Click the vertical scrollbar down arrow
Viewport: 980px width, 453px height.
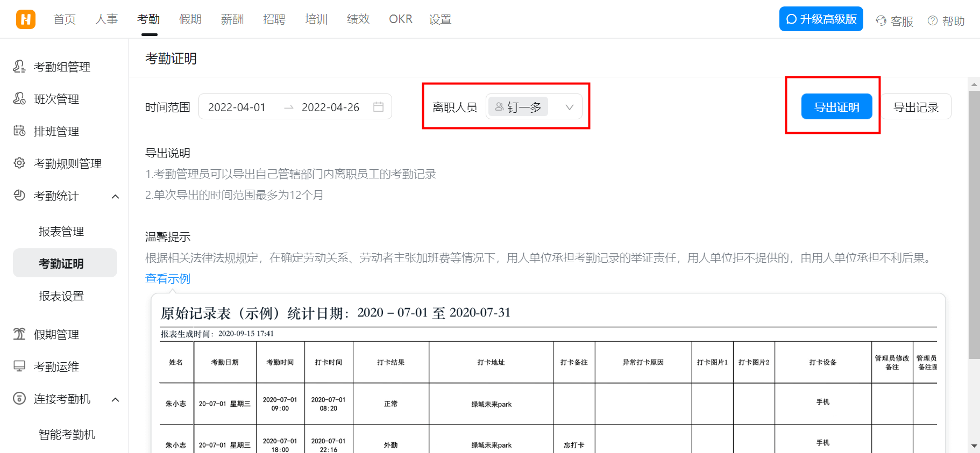[974, 446]
